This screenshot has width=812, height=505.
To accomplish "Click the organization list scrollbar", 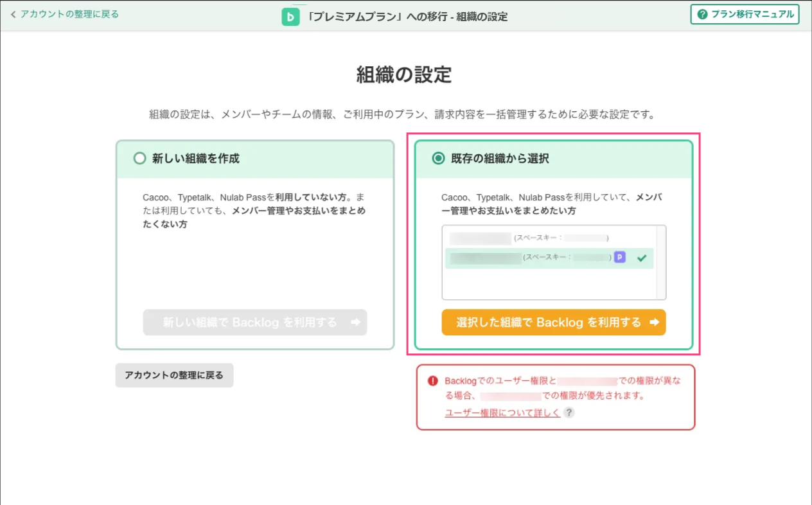I will pos(661,262).
